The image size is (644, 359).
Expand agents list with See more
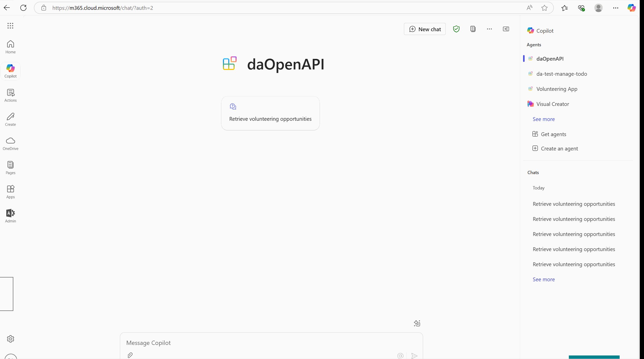tap(543, 119)
